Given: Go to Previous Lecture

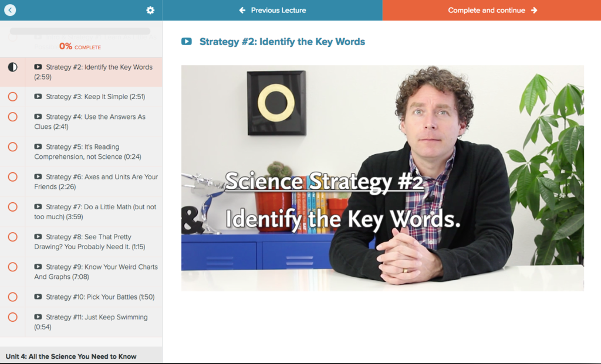Looking at the screenshot, I should tap(272, 10).
